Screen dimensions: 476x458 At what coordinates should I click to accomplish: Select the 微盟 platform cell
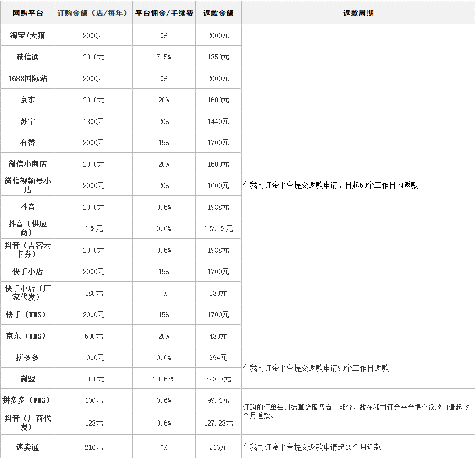(x=27, y=378)
